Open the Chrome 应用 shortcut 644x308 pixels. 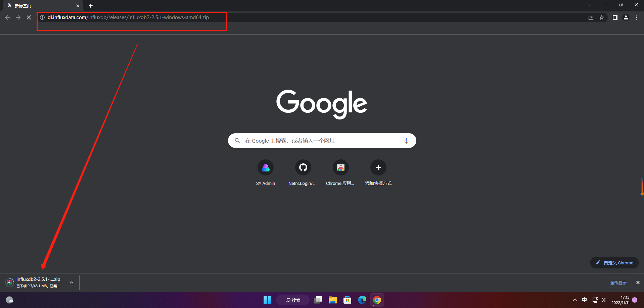pyautogui.click(x=340, y=173)
